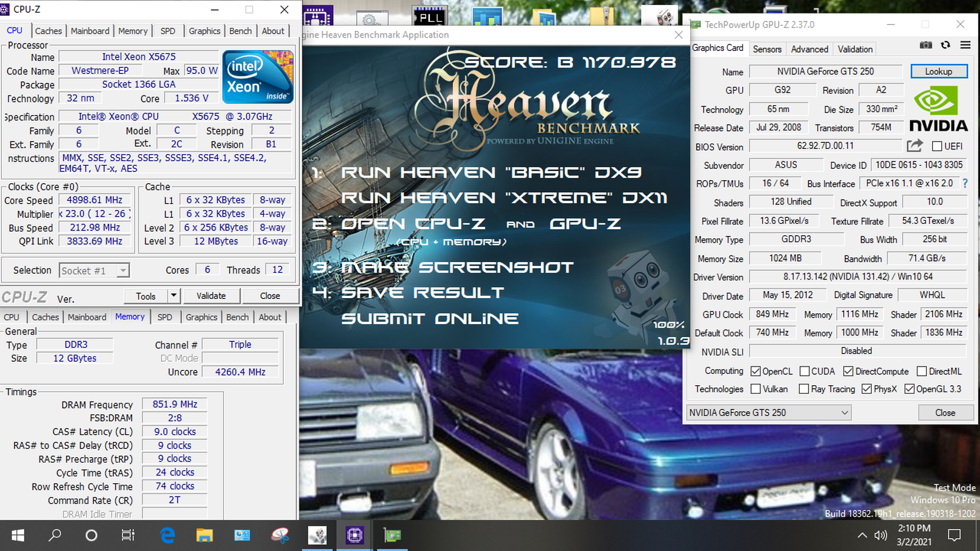Open the system volume speaker icon
The width and height of the screenshot is (980, 551).
pyautogui.click(x=880, y=535)
